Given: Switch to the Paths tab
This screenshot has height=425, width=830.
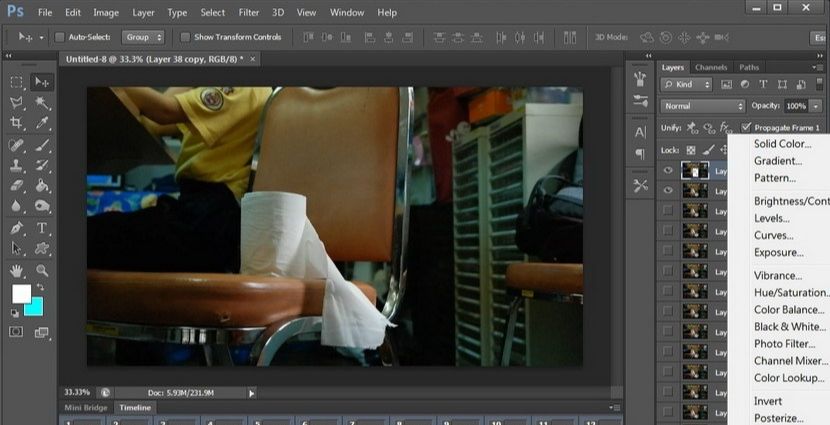Looking at the screenshot, I should click(749, 67).
